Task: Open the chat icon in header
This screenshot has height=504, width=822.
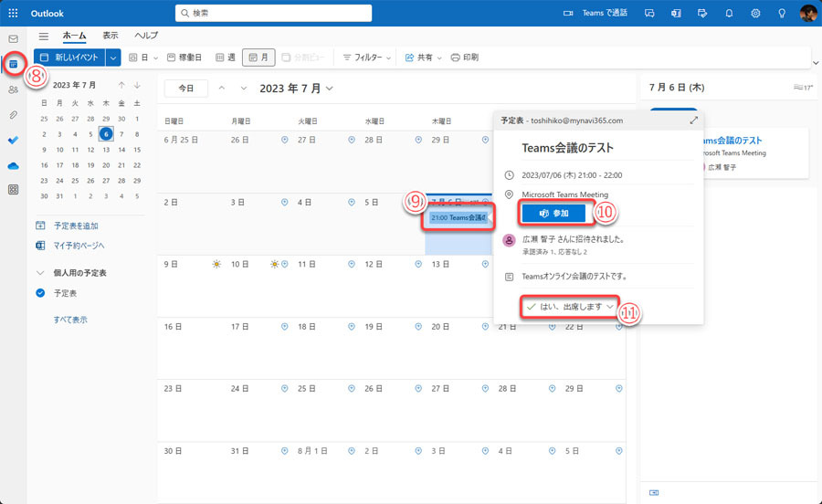Action: point(649,13)
